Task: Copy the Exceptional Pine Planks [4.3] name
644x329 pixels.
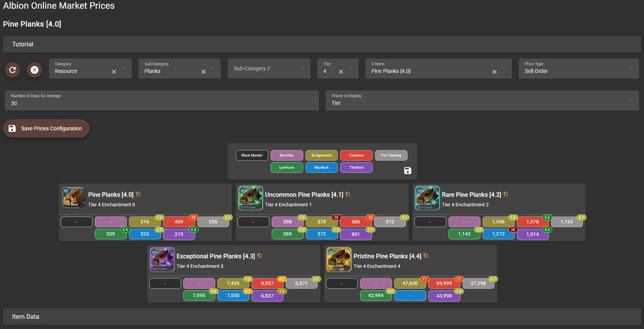Action: 260,256
